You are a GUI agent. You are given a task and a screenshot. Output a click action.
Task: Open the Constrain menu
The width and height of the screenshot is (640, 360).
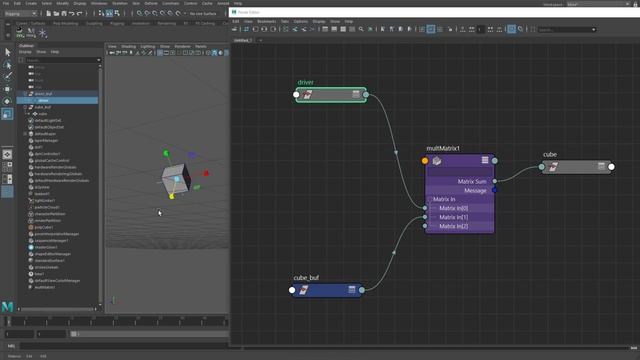pyautogui.click(x=171, y=3)
